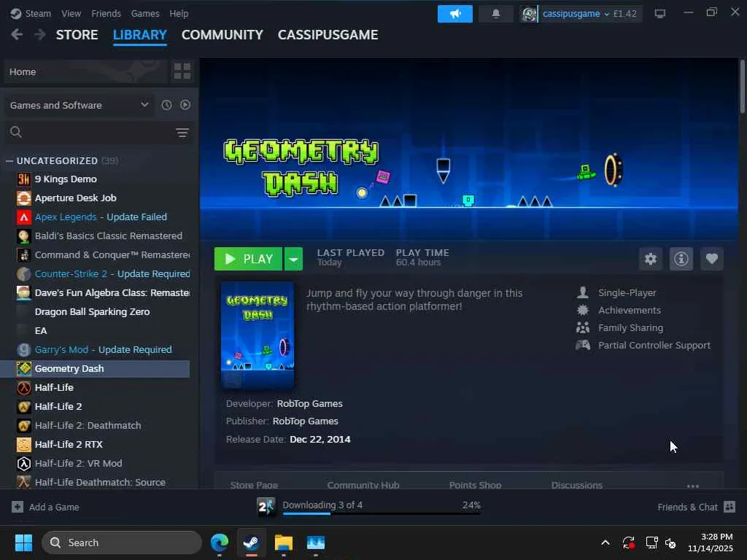Open advanced filter options icon
The image size is (747, 560).
(182, 133)
